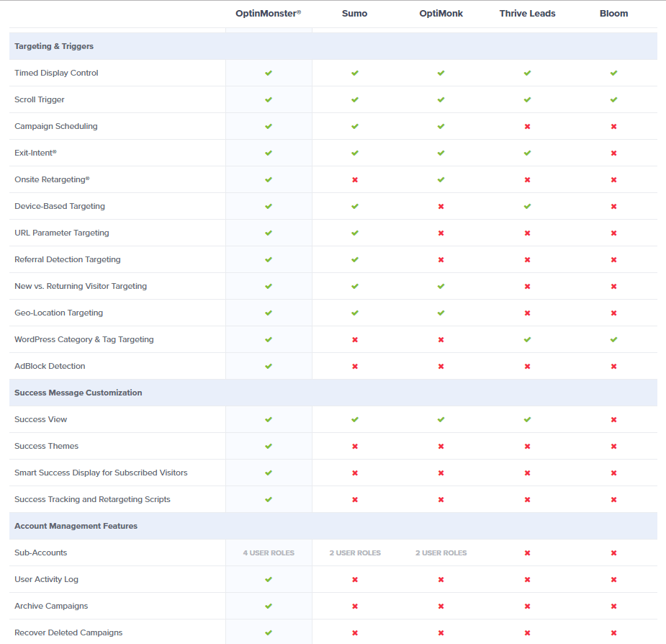Select the Thrive Leads column header
666x644 pixels.
point(527,14)
